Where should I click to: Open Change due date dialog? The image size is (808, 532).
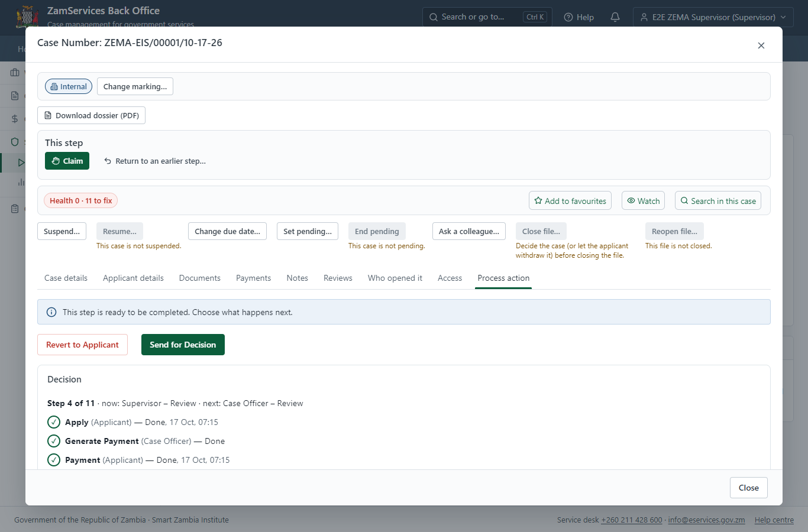pos(227,231)
